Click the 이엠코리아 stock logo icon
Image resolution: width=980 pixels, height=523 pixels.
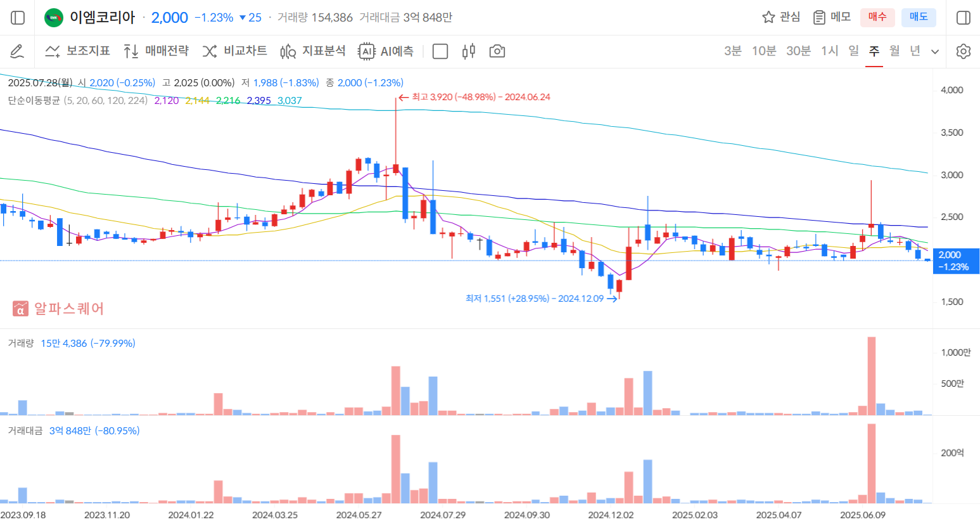pos(54,18)
